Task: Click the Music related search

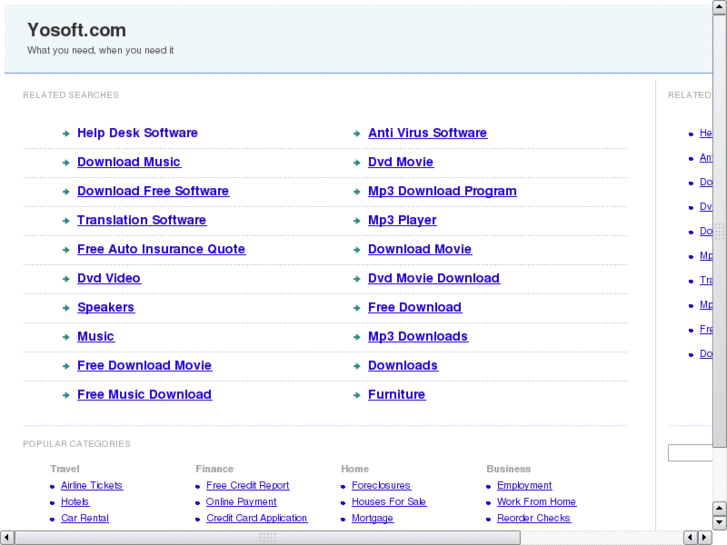Action: click(x=96, y=336)
